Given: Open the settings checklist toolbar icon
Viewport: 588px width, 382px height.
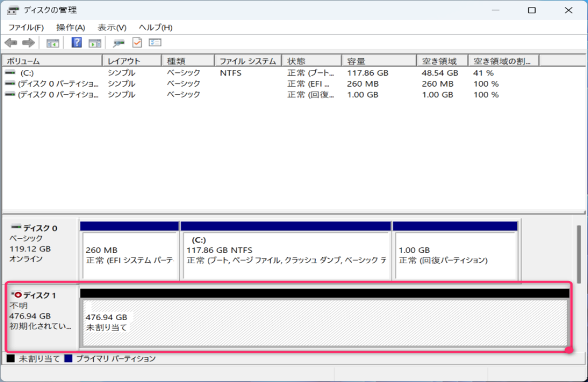Looking at the screenshot, I should (155, 43).
